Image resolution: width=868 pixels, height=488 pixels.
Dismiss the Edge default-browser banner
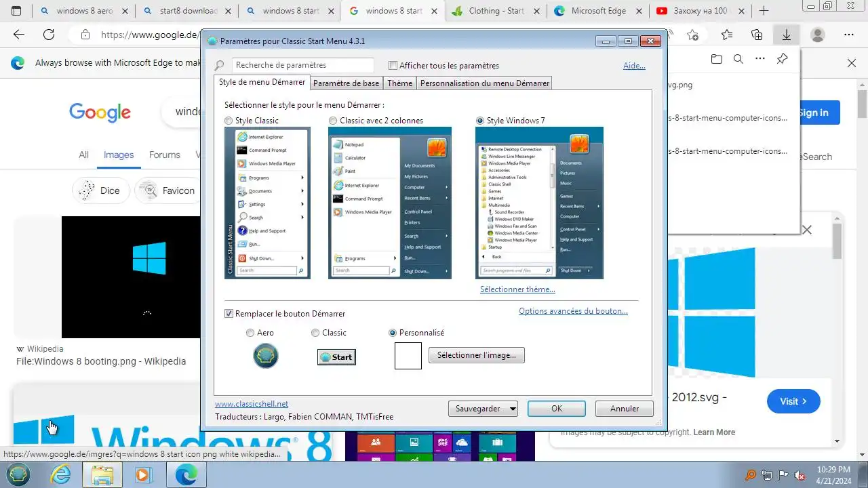coord(852,63)
